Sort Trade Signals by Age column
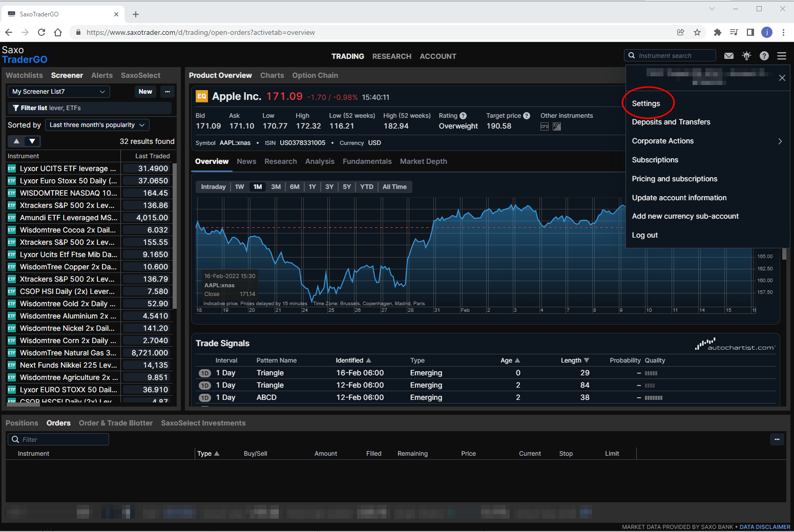Viewport: 794px width, 532px height. (x=510, y=360)
